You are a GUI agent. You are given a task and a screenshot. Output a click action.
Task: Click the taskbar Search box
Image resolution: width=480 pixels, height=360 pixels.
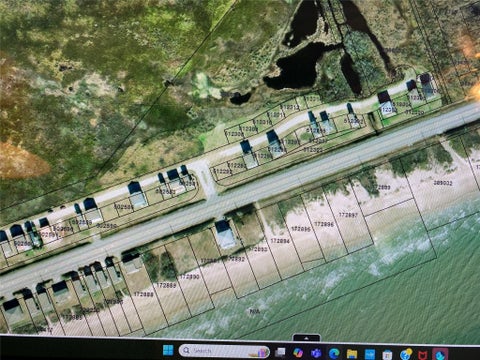[224, 351]
